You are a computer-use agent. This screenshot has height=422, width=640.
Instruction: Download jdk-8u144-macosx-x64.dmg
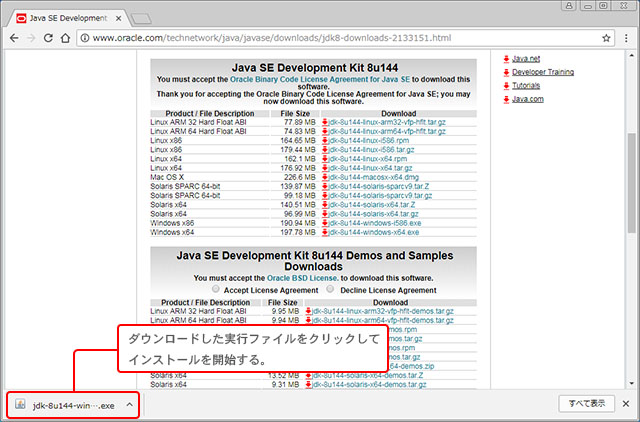point(373,177)
